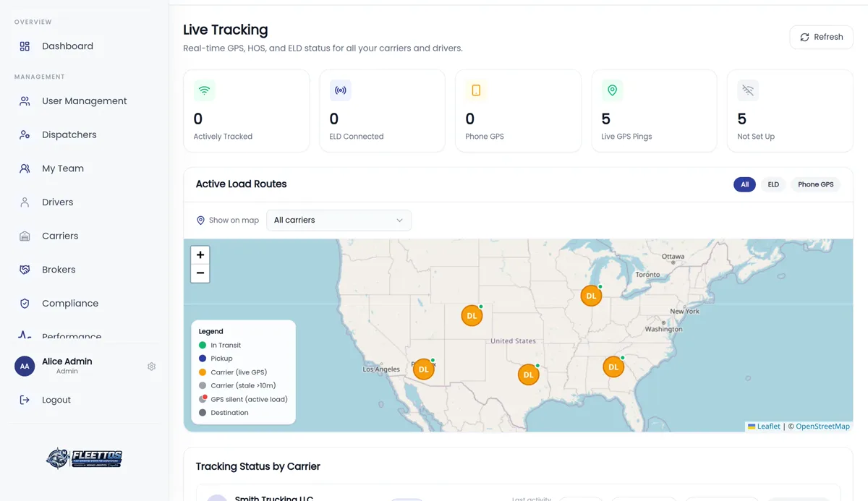This screenshot has width=868, height=501.
Task: Go to User Management
Action: pyautogui.click(x=84, y=101)
